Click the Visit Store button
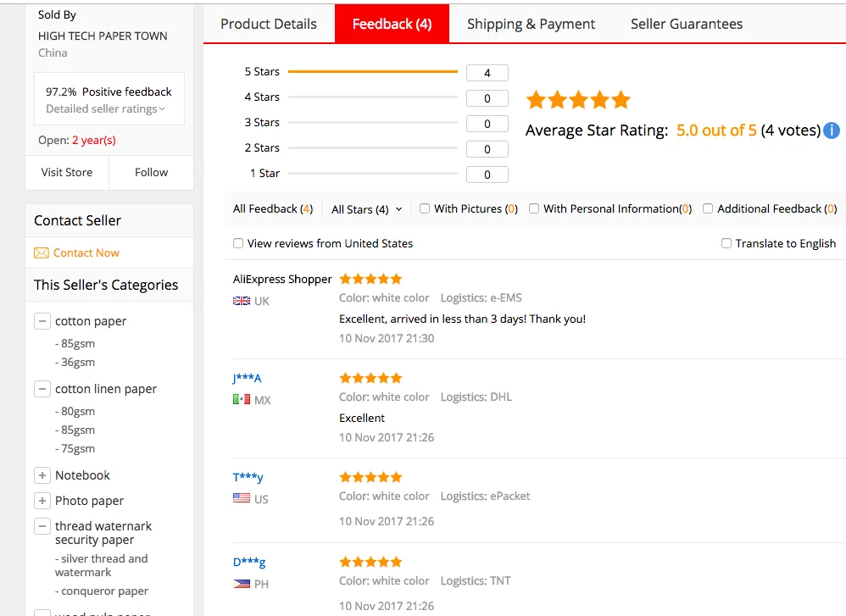 [x=67, y=172]
